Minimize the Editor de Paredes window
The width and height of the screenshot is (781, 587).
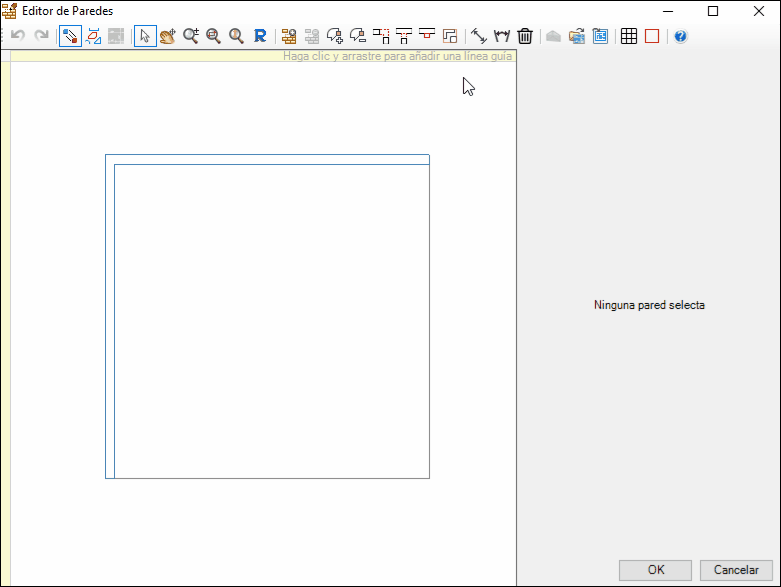(x=667, y=11)
